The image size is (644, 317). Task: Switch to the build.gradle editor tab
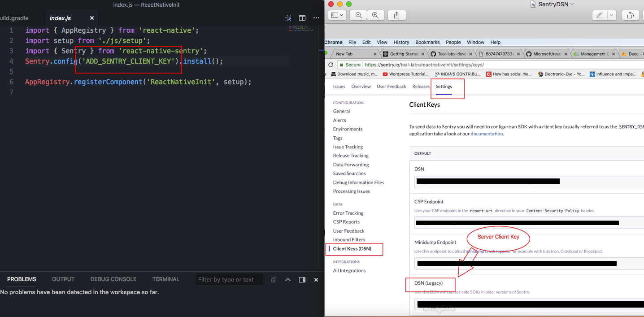click(x=14, y=18)
